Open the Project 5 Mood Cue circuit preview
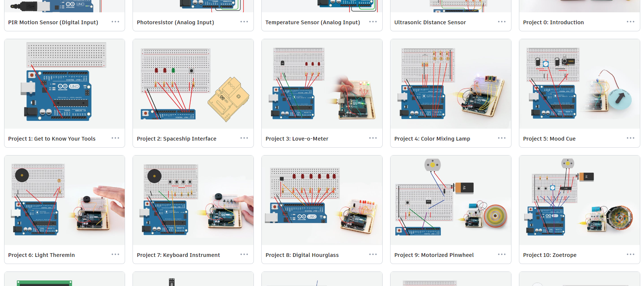Viewport: 644px width, 286px height. [579, 84]
